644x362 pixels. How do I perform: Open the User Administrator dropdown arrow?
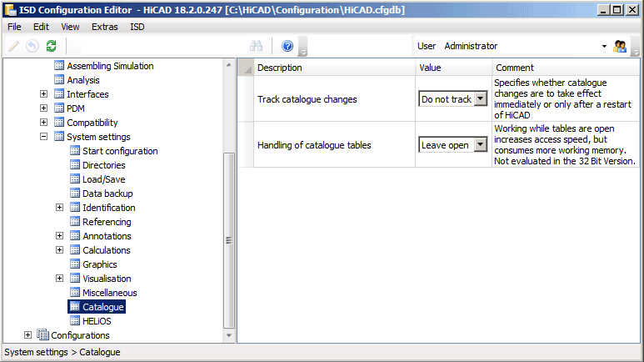[604, 46]
